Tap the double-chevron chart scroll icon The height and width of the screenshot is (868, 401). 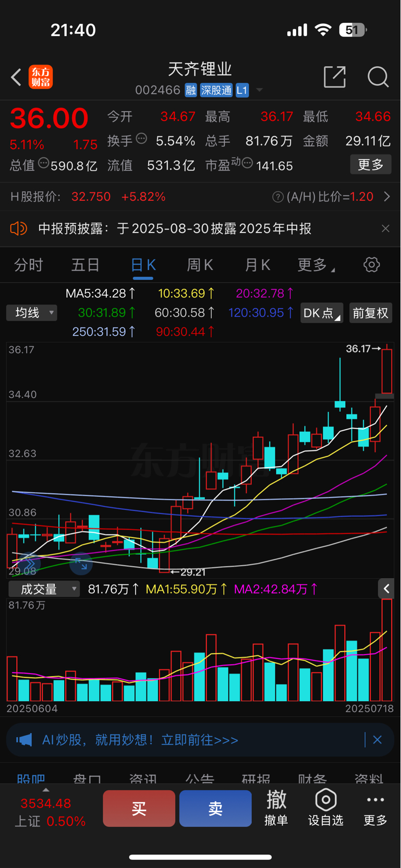[29, 564]
